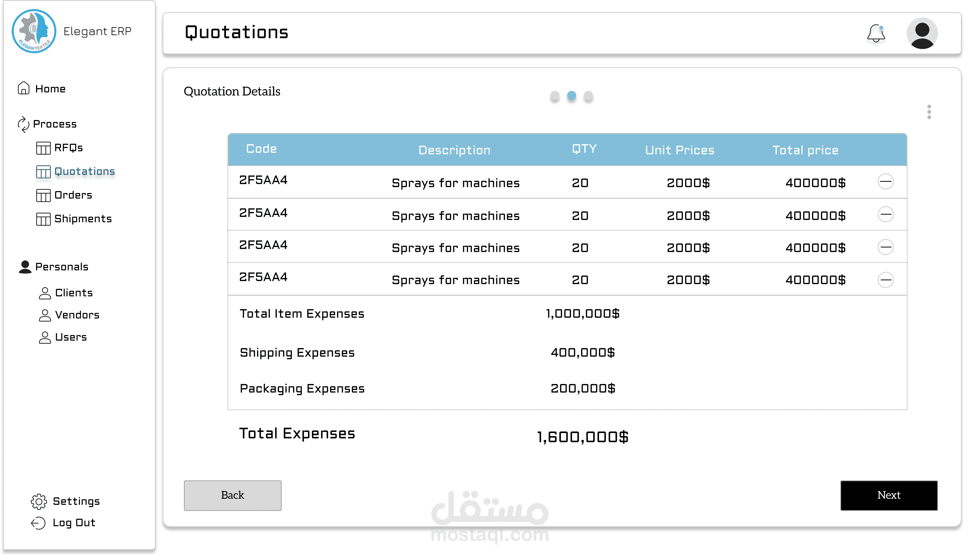Image resolution: width=980 pixels, height=556 pixels.
Task: Remove the fourth item row with minus icon
Action: tap(885, 280)
